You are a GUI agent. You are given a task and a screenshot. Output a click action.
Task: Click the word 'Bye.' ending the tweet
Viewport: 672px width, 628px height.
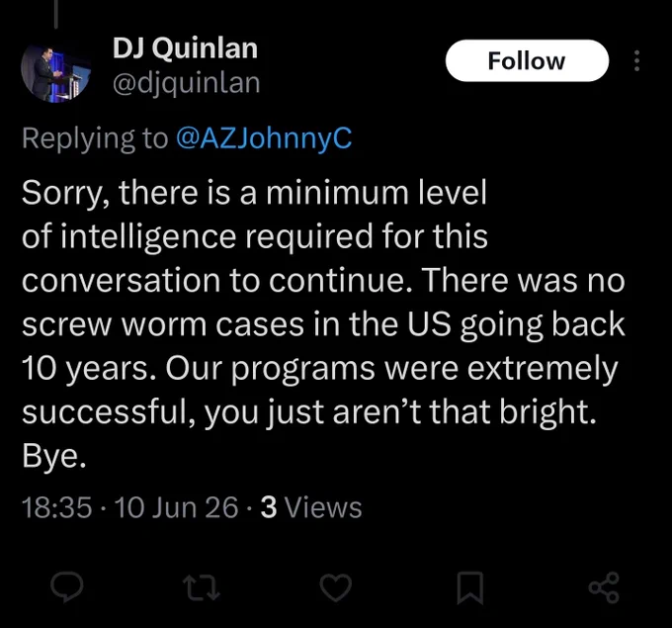[x=54, y=457]
